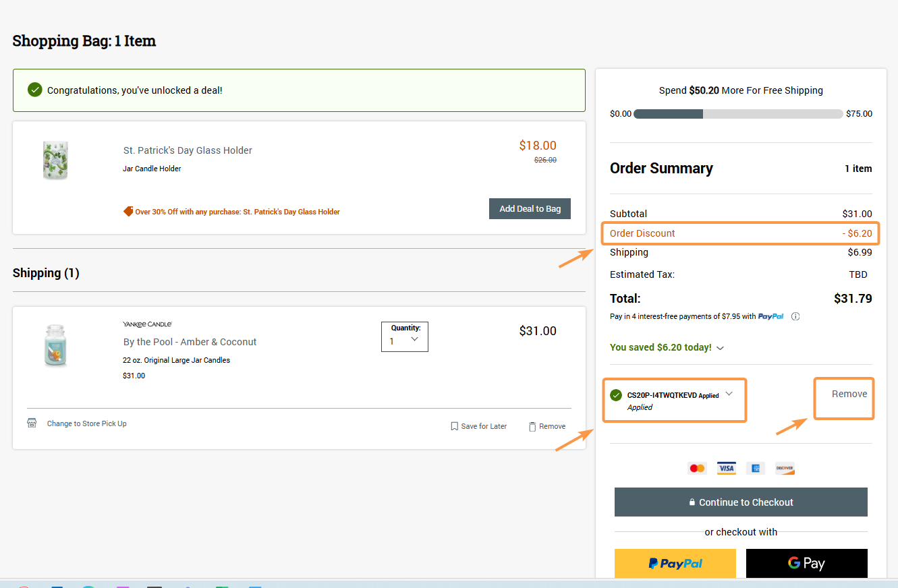Screen dimensions: 898x588
Task: Click the green checkmark next to promo code
Action: (x=616, y=395)
